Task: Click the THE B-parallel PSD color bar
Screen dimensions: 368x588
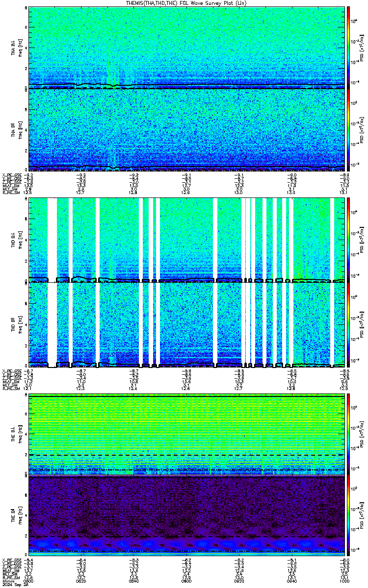Action: (348, 516)
